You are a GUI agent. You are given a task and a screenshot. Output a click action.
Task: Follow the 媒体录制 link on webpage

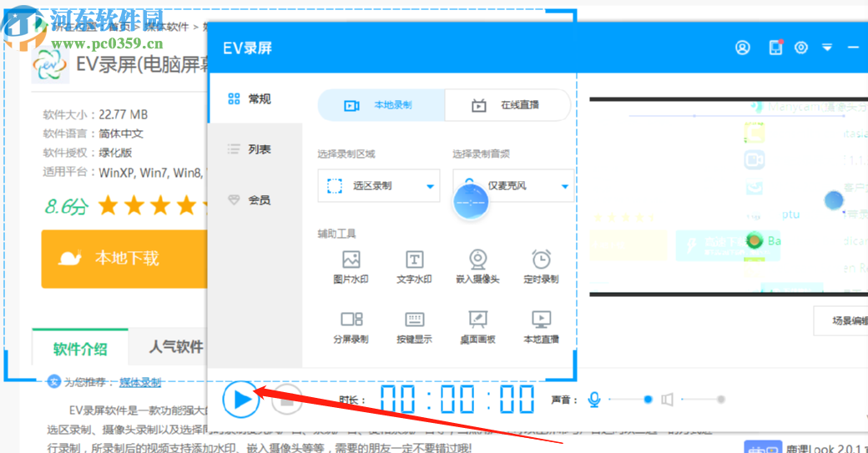coord(140,382)
